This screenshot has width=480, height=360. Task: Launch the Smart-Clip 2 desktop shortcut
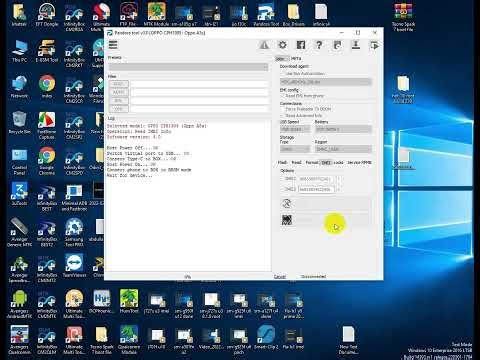(x=265, y=337)
